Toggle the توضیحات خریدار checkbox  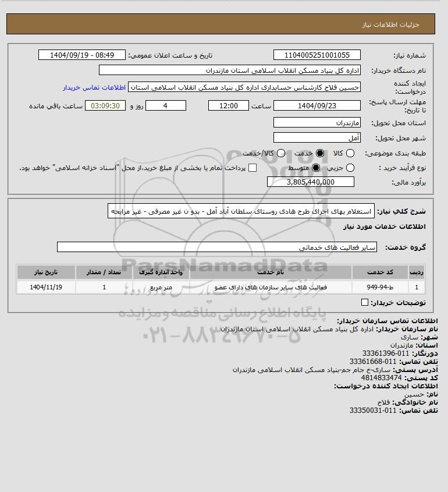[365, 302]
